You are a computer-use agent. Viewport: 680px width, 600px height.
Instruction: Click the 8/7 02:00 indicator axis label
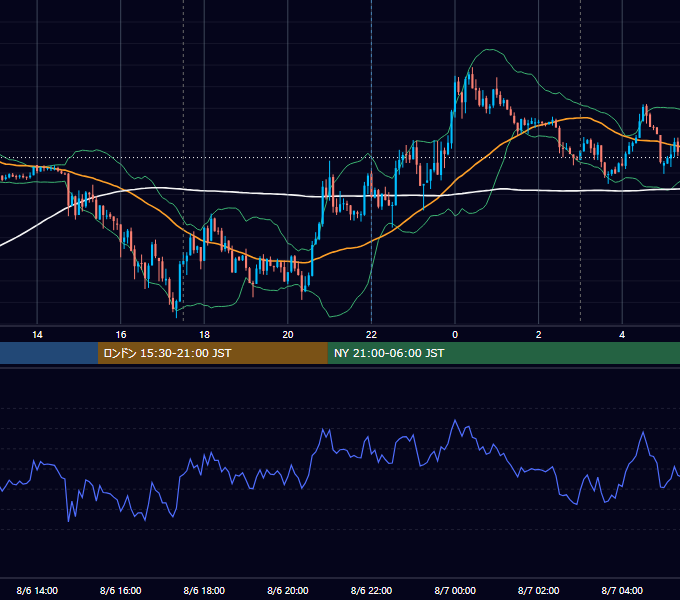[539, 590]
